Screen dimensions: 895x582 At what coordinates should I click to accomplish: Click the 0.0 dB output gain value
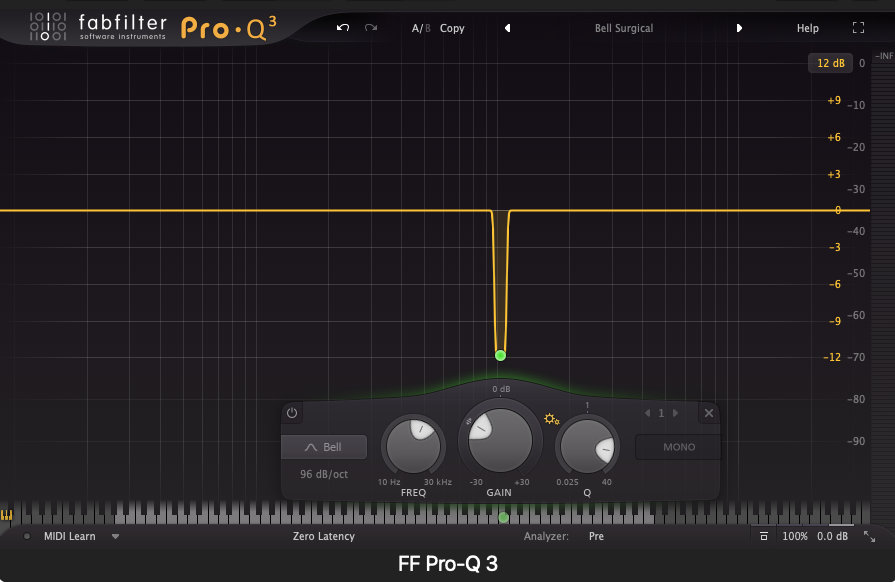(832, 536)
